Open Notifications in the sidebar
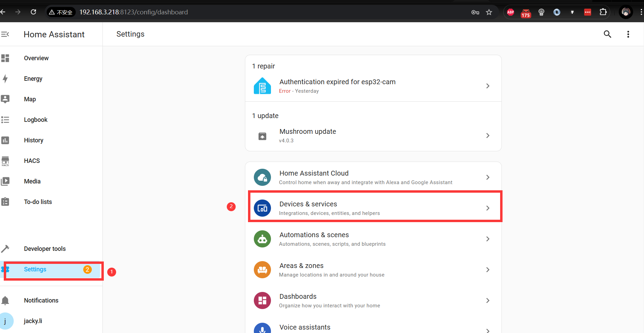The width and height of the screenshot is (644, 333). [51, 300]
